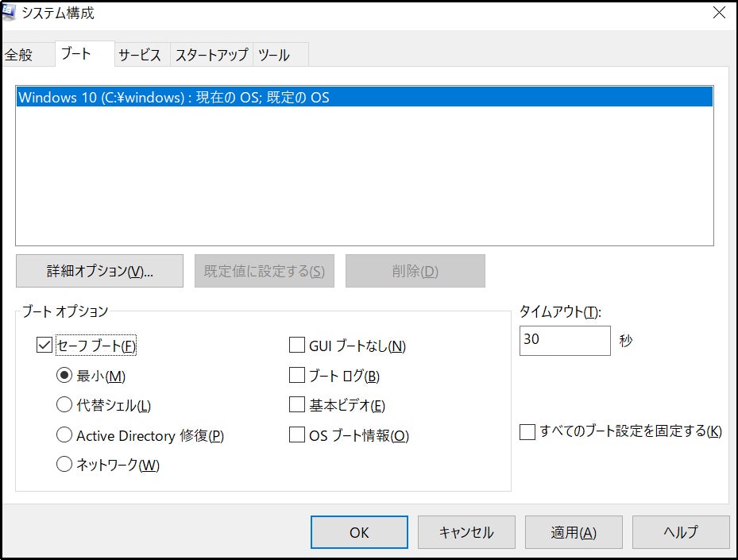738x560 pixels.
Task: Click the システム構成 title bar icon
Action: (x=9, y=12)
